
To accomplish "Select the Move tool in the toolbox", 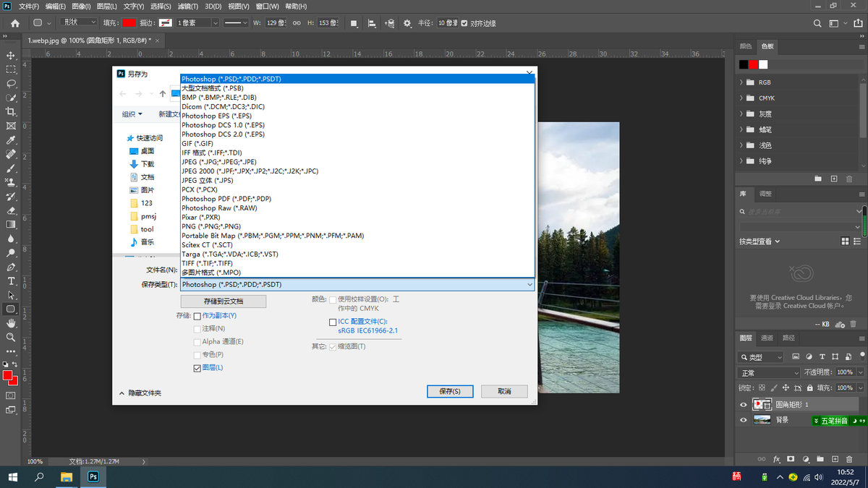I will pos(11,56).
